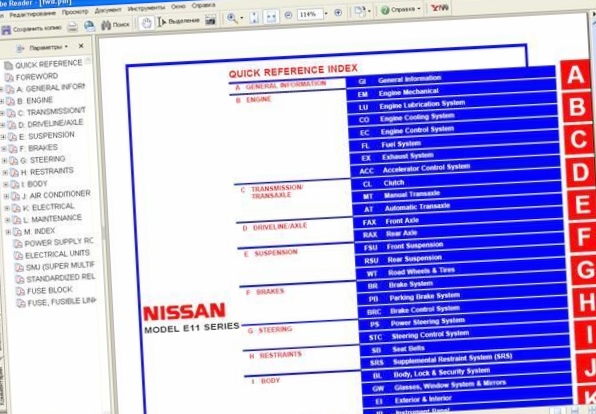Open the Документ menu
This screenshot has height=414, width=596.
pyautogui.click(x=108, y=10)
